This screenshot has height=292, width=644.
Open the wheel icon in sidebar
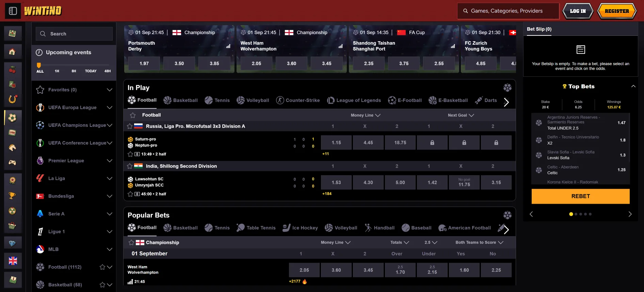tap(13, 211)
